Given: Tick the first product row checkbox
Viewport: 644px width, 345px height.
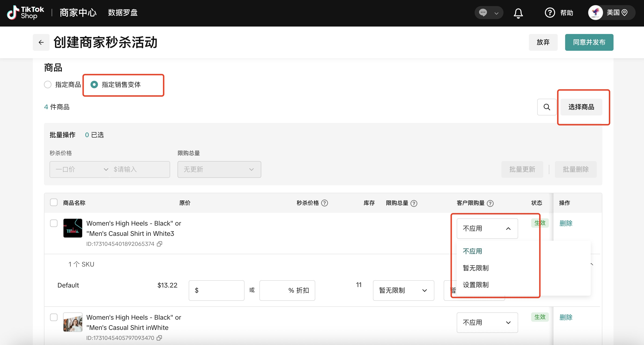Looking at the screenshot, I should [54, 223].
